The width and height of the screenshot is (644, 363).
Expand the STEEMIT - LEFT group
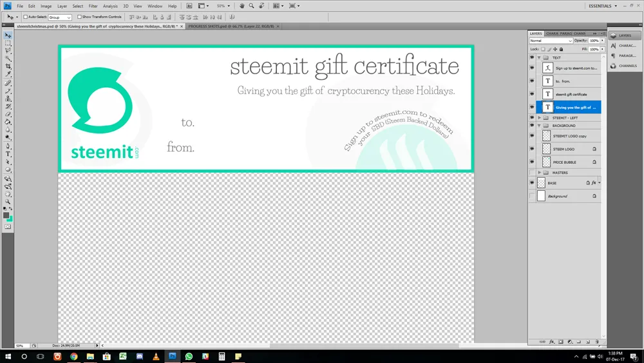point(539,117)
